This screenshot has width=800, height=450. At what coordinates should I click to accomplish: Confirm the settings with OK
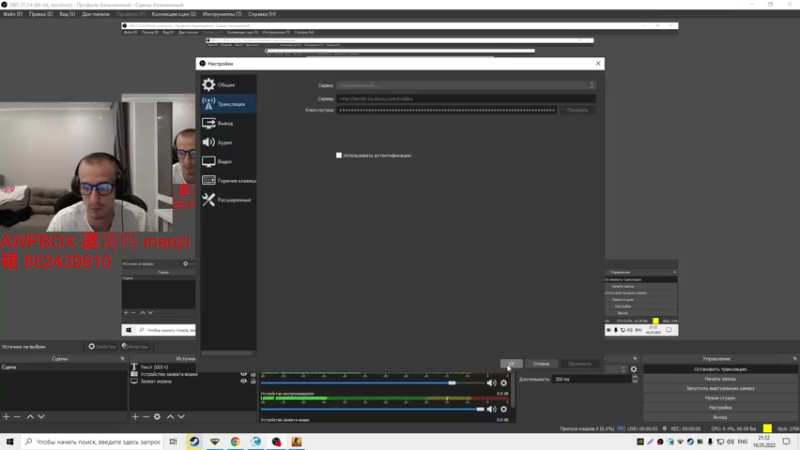point(511,364)
